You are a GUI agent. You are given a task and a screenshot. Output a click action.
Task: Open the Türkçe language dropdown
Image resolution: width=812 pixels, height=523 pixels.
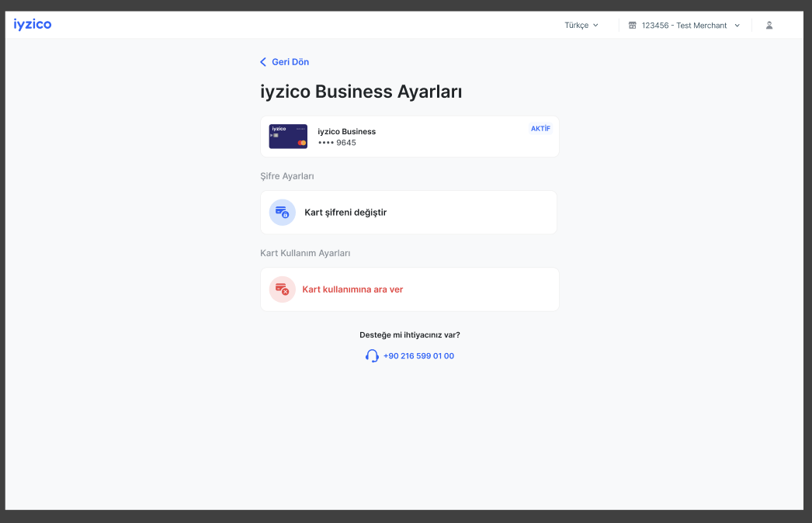[x=581, y=26]
